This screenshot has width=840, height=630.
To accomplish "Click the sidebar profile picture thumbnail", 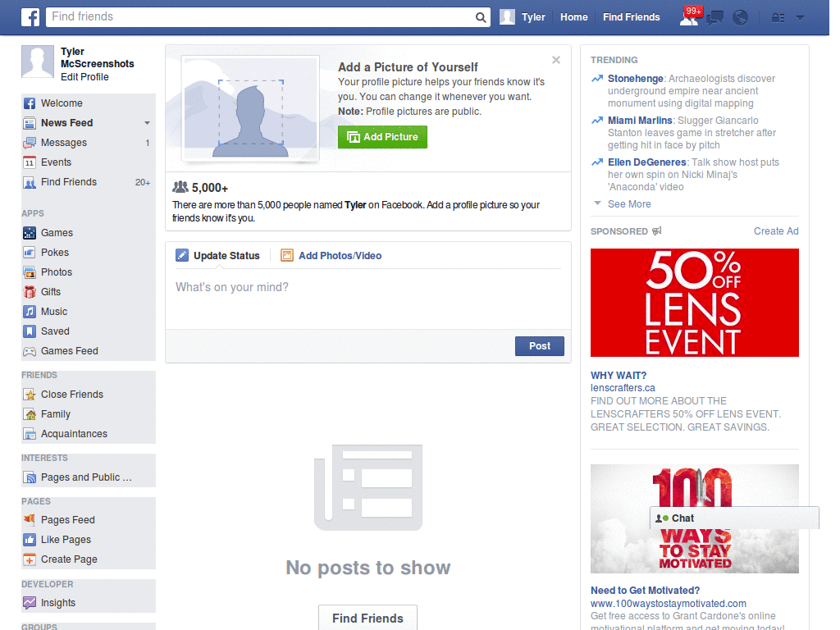I will pyautogui.click(x=38, y=62).
